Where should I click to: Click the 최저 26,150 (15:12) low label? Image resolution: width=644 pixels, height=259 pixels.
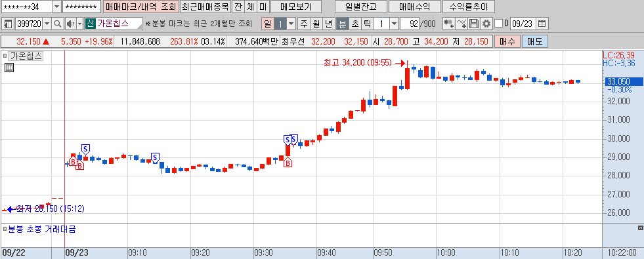point(51,209)
